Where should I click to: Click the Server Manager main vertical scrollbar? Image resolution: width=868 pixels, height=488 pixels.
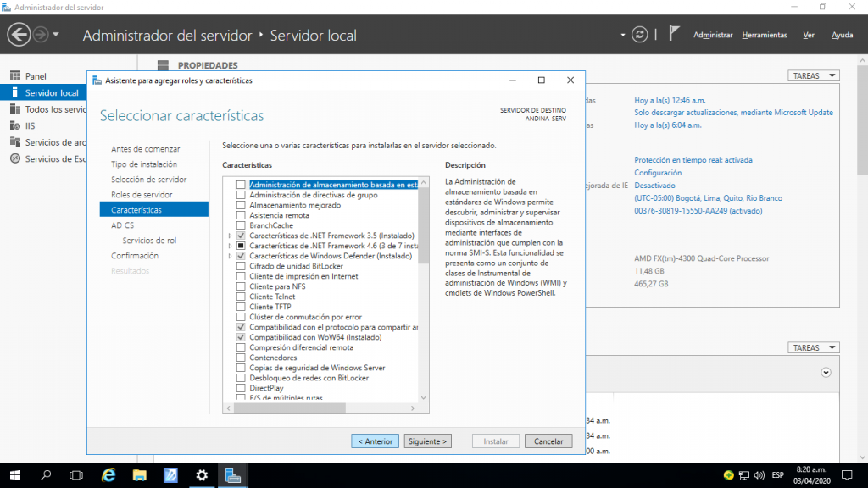pyautogui.click(x=863, y=119)
